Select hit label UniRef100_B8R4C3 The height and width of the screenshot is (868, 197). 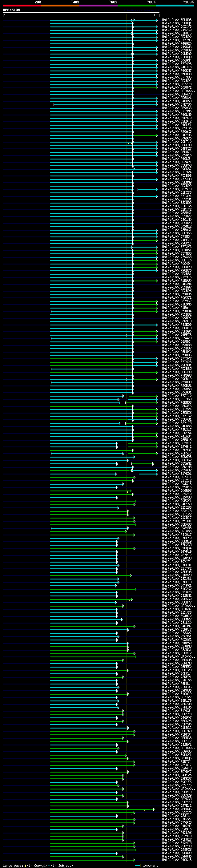click(x=177, y=94)
